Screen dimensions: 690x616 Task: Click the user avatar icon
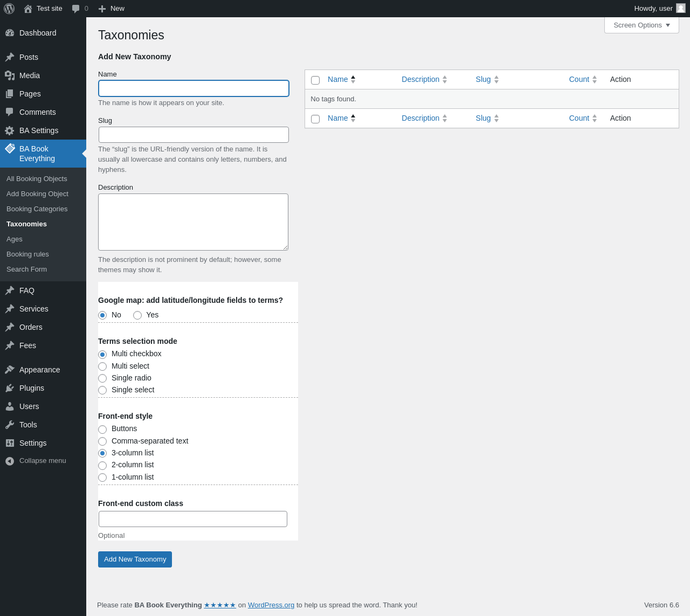(681, 8)
